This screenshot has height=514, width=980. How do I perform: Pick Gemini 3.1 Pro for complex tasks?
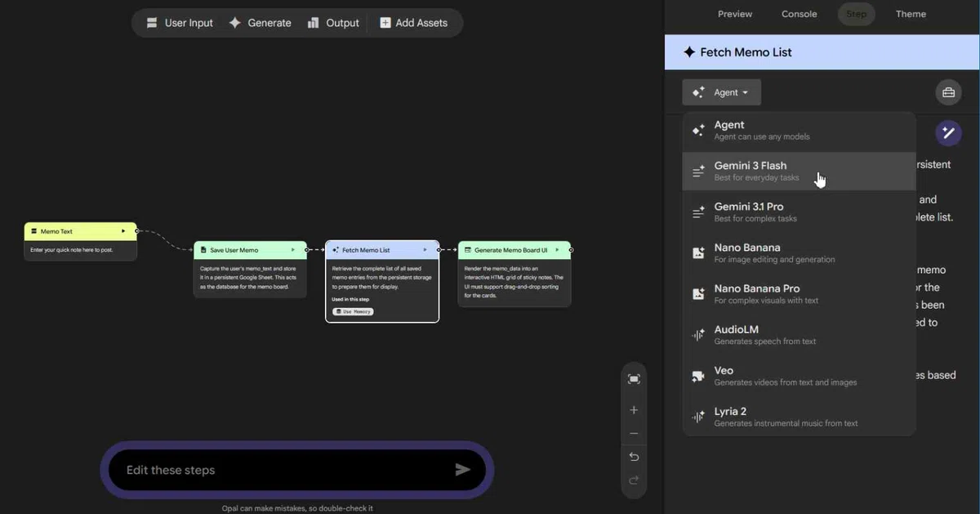point(799,212)
